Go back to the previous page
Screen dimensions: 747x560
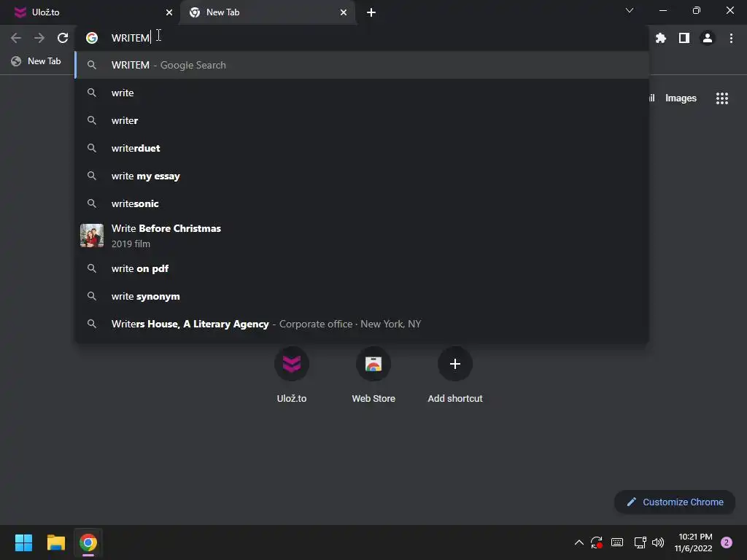[x=16, y=38]
